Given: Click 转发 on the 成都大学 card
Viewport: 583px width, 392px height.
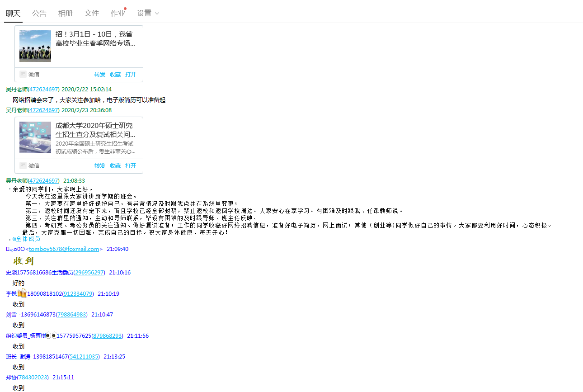Looking at the screenshot, I should pos(100,166).
